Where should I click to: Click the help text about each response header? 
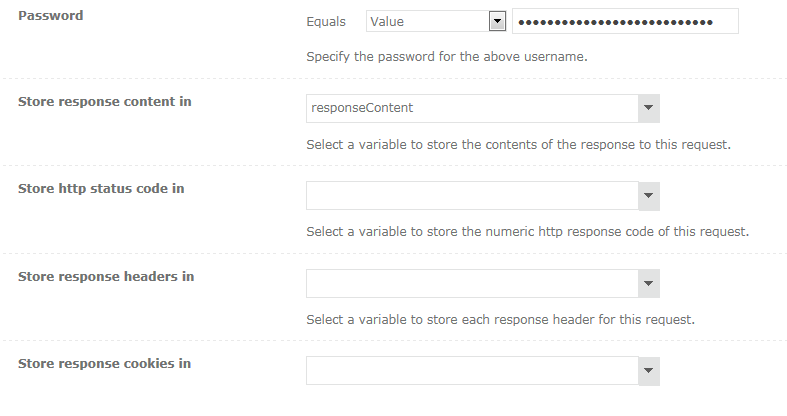coord(500,320)
